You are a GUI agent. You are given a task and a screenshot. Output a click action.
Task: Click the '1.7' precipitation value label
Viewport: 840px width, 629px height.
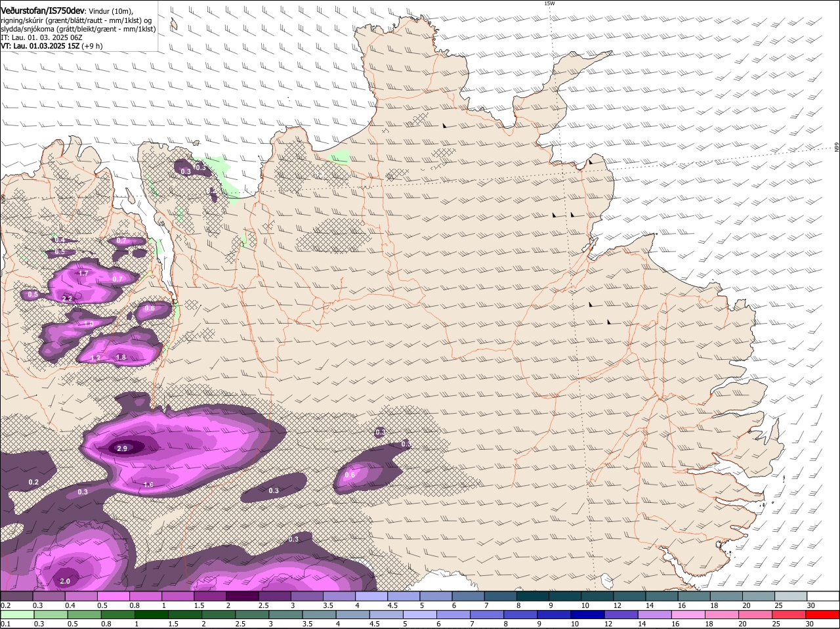point(83,273)
